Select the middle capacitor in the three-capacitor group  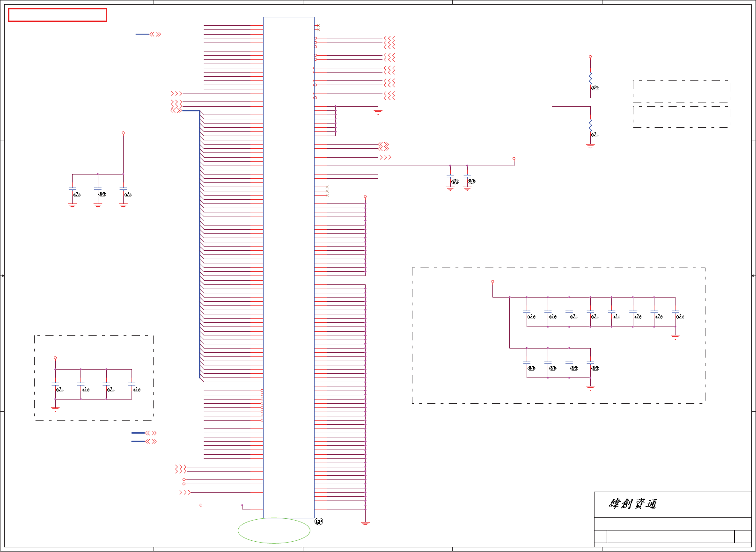98,189
